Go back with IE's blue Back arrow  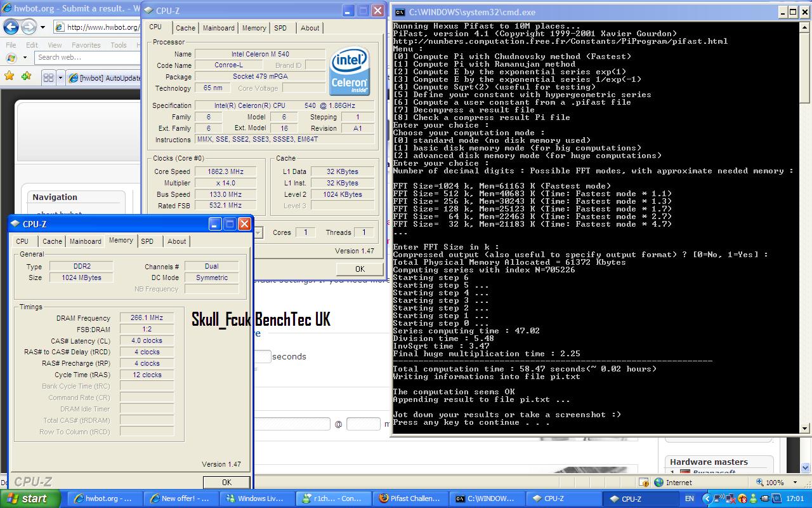click(x=11, y=27)
